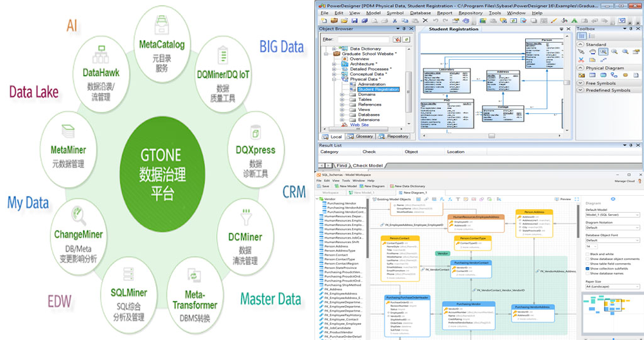Enable Show database names checkbox
The image size is (644, 340).
click(587, 273)
